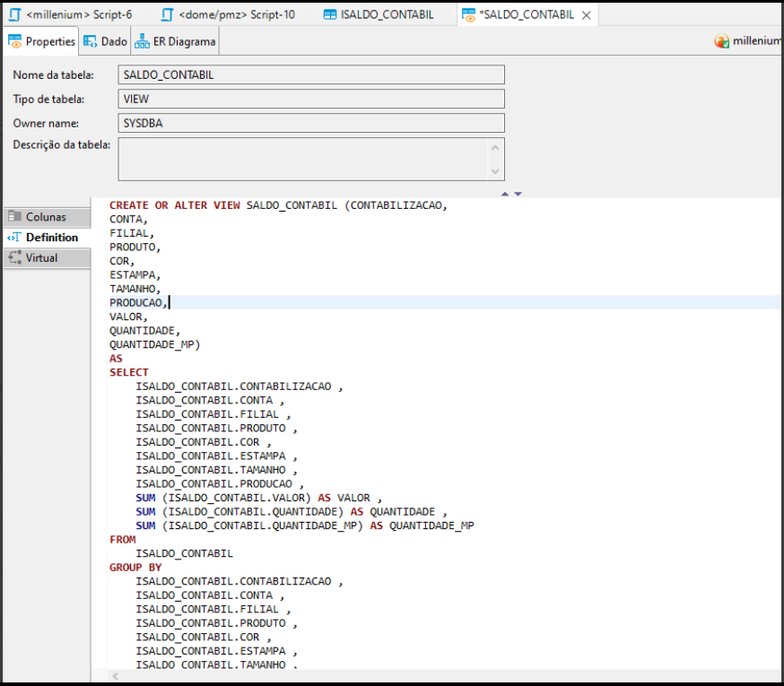This screenshot has width=784, height=686.
Task: Click the Tipo de tabela field
Action: pos(311,99)
